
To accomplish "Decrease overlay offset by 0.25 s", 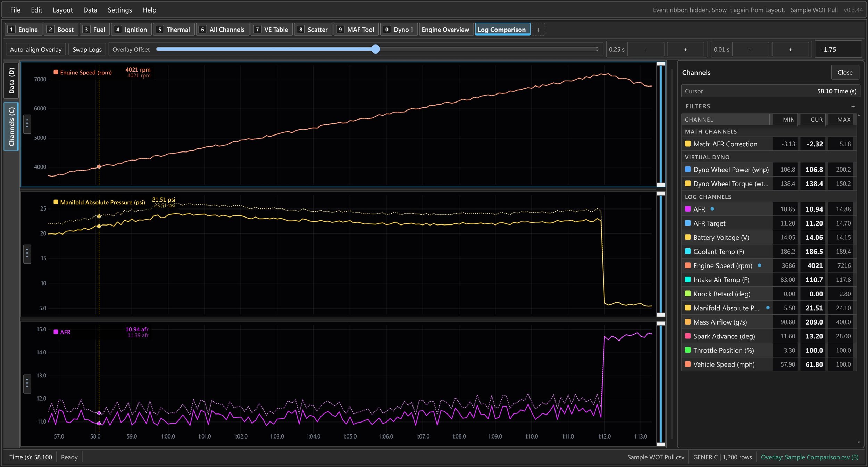I will point(646,49).
